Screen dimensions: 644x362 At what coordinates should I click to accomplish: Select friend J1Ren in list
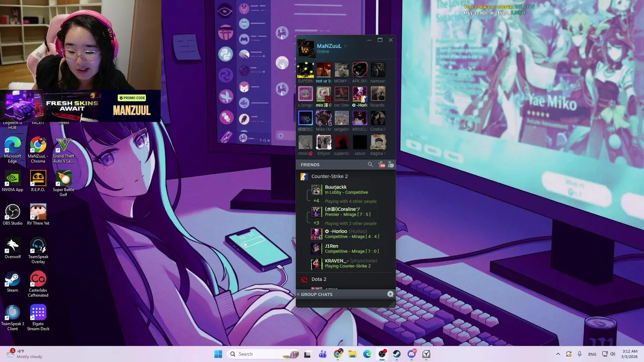351,248
